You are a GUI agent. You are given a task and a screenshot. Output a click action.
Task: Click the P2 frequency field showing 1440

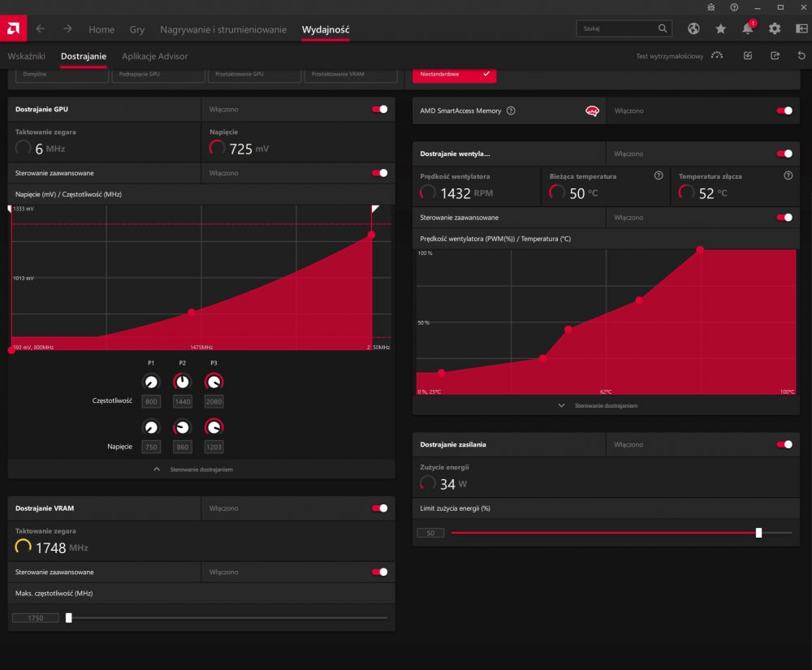tap(182, 402)
